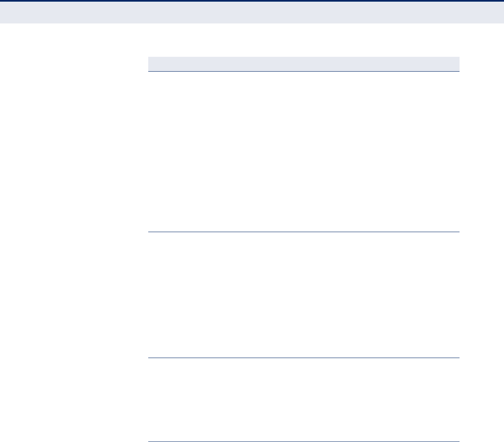Click the white gap between banner and table

252,40
